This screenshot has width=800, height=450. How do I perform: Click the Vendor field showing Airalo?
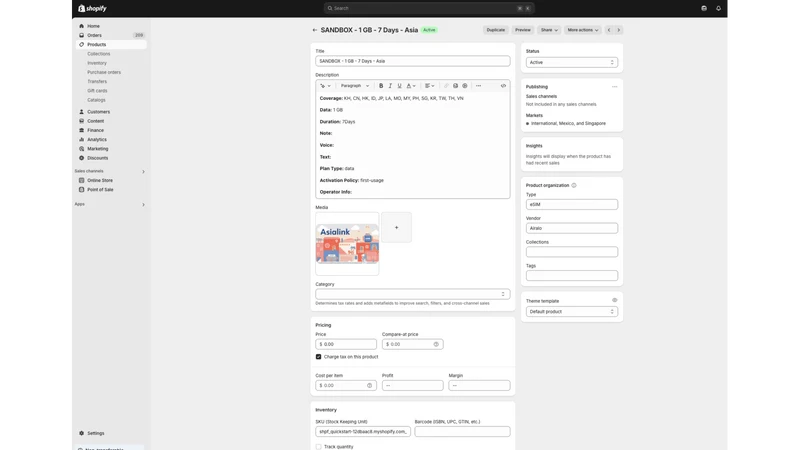tap(572, 228)
